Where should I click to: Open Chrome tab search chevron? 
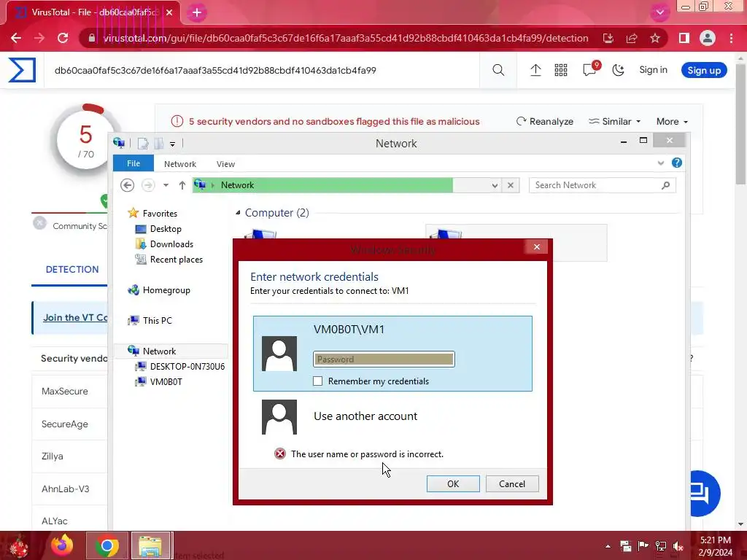(659, 12)
